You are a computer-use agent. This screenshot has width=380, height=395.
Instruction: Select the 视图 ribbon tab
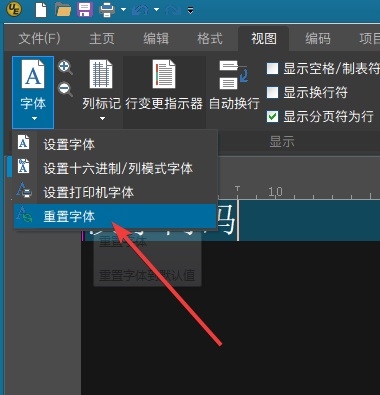tap(263, 39)
